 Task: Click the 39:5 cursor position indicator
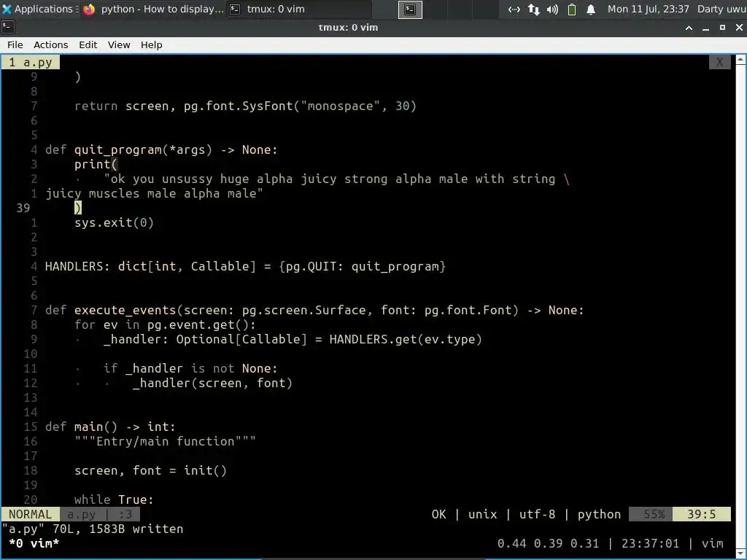click(x=701, y=514)
